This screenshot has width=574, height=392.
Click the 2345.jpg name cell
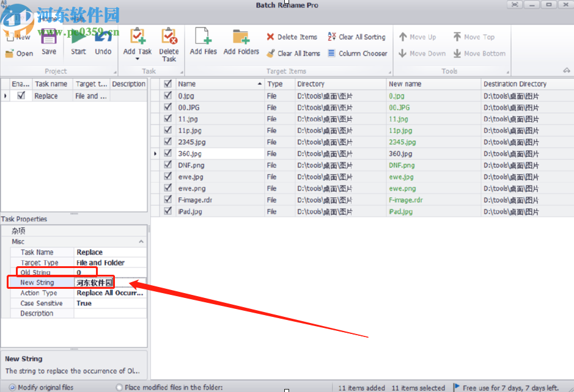tap(220, 142)
